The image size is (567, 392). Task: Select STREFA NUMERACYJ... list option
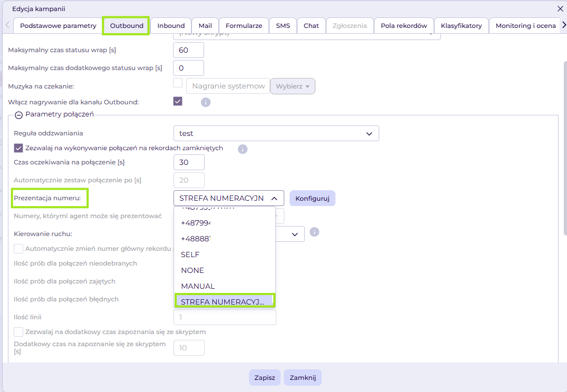click(x=225, y=301)
